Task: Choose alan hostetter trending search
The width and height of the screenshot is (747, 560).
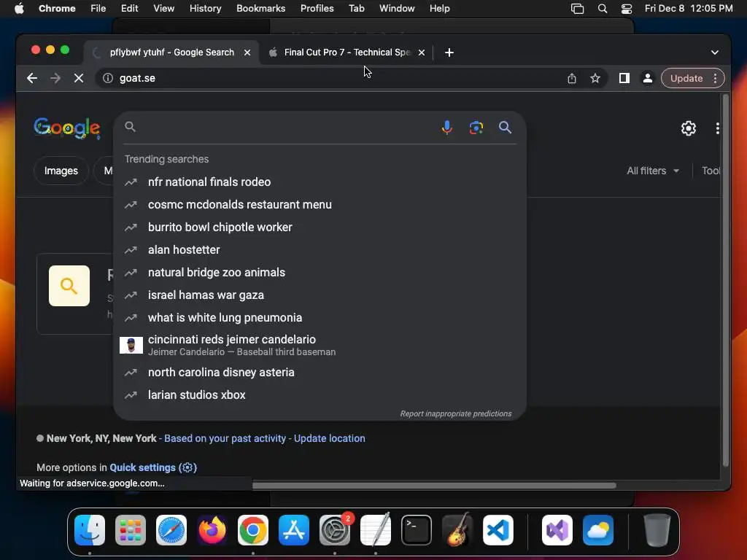Action: click(x=320, y=249)
